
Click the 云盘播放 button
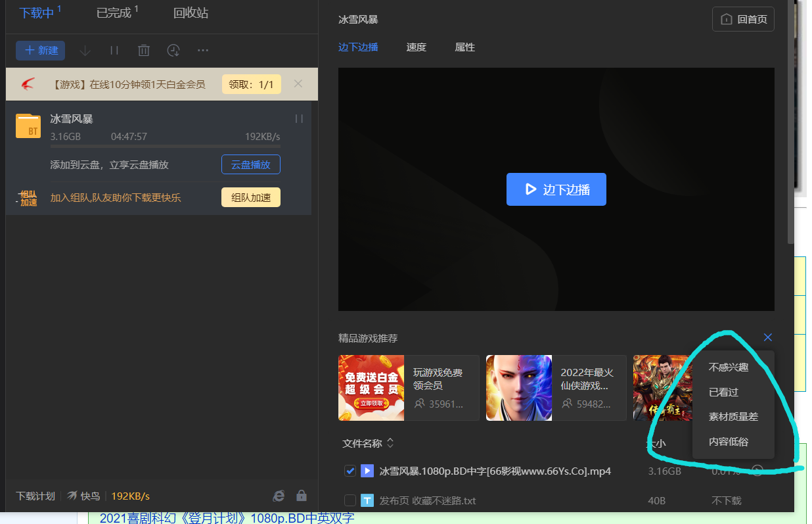click(x=250, y=164)
